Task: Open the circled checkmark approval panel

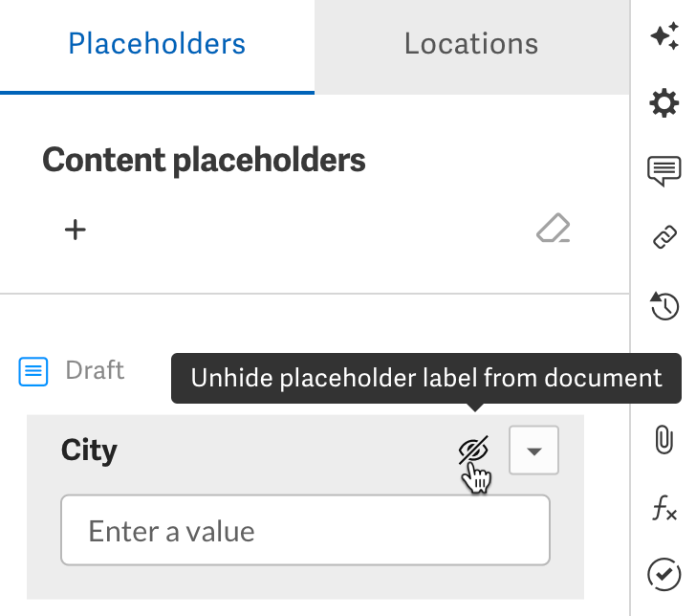Action: [664, 575]
